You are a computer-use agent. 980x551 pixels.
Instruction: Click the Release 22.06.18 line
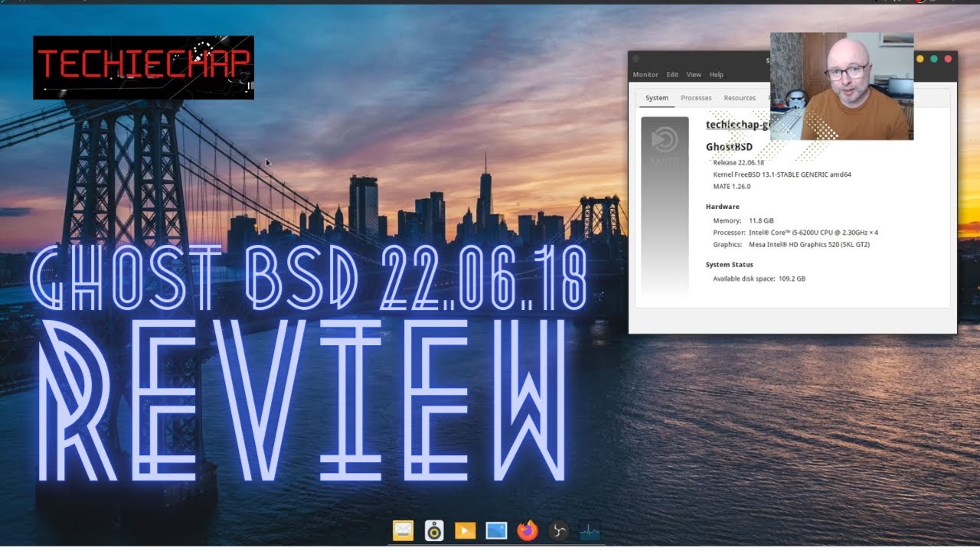click(738, 162)
